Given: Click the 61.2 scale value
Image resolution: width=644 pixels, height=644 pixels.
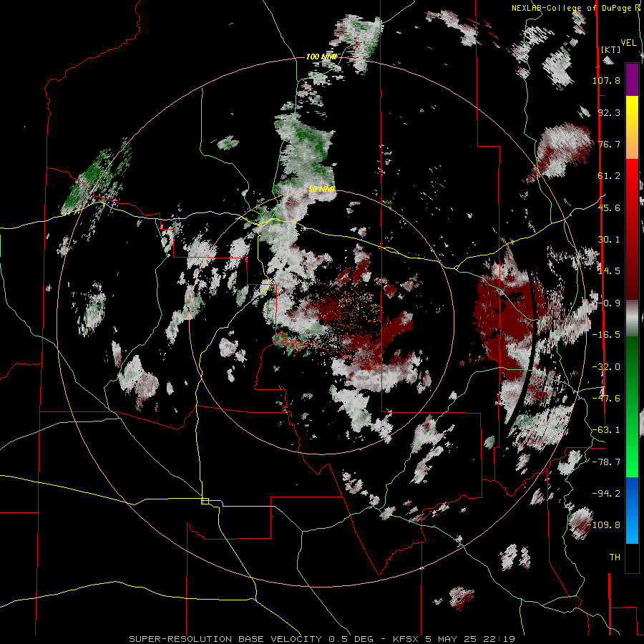Looking at the screenshot, I should (x=609, y=176).
